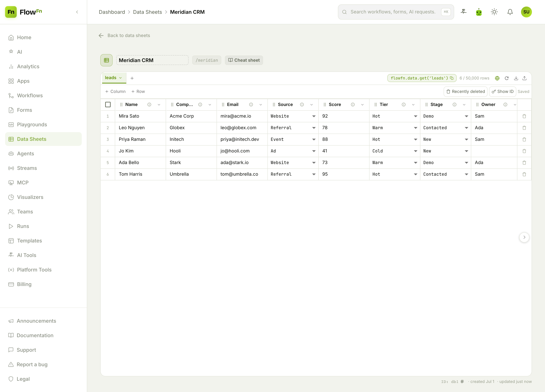
Task: Delete the Tom Harris row
Action: click(x=524, y=174)
